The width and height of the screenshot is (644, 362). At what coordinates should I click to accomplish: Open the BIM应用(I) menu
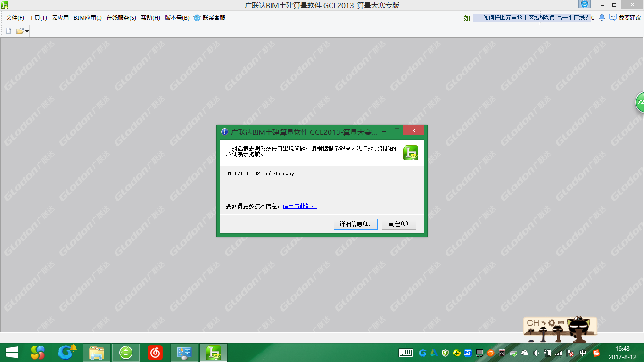point(88,18)
